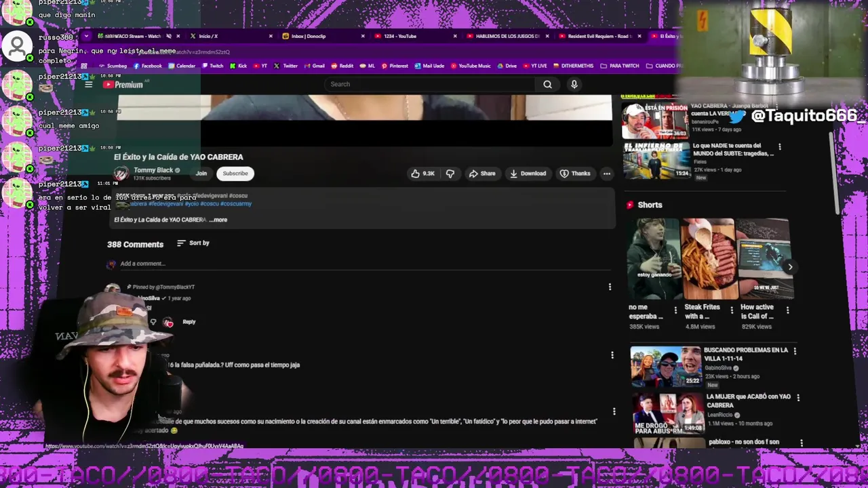The height and width of the screenshot is (488, 868).
Task: Focus the YouTube Search field
Action: coord(431,84)
